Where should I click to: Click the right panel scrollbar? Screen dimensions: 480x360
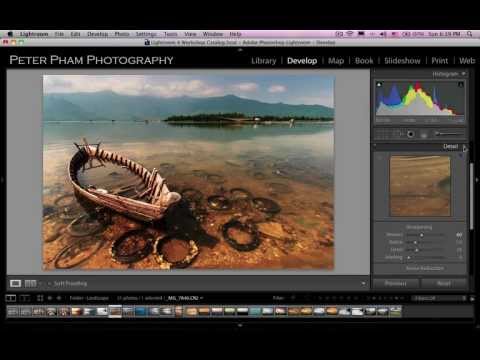coord(471,196)
